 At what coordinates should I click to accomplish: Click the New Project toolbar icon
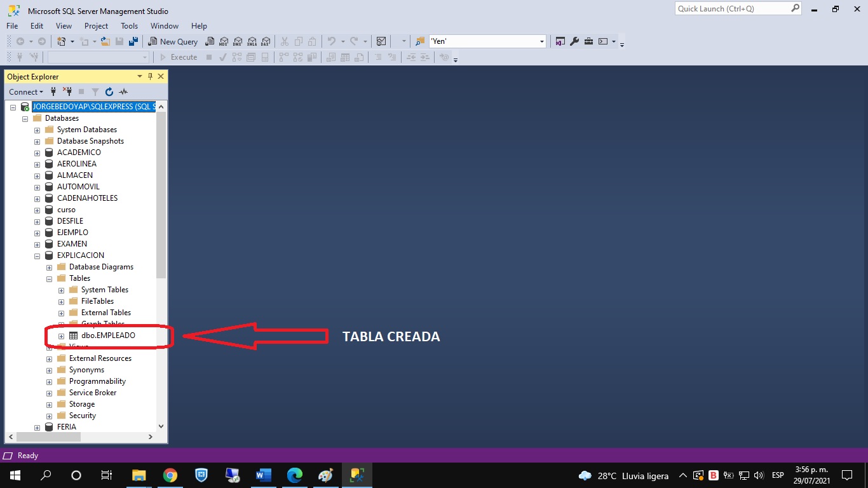click(x=62, y=41)
